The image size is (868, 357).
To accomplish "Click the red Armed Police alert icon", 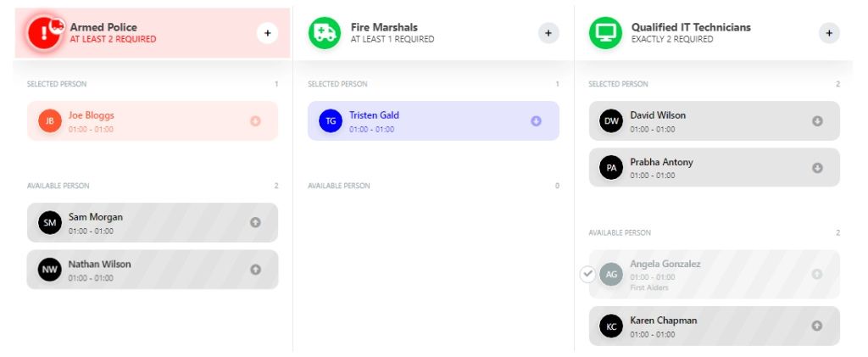I will pos(43,33).
